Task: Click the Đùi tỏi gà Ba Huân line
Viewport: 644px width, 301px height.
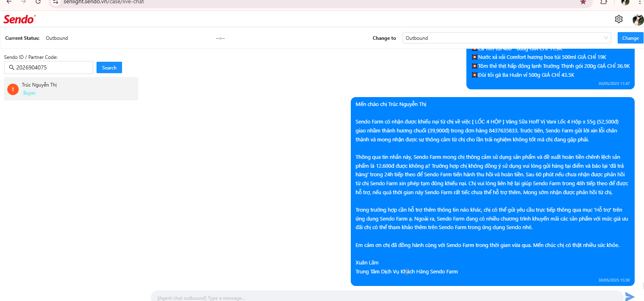Action: [523, 75]
